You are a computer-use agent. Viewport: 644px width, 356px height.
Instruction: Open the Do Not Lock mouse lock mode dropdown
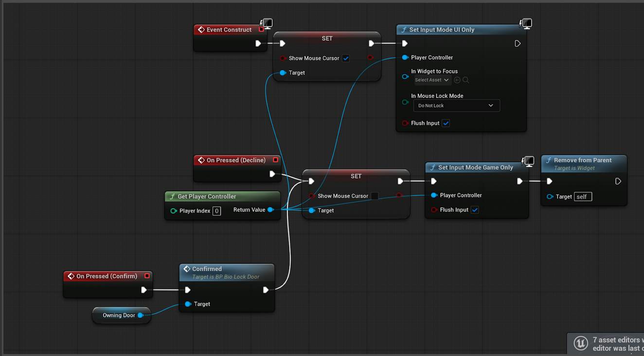pyautogui.click(x=456, y=106)
